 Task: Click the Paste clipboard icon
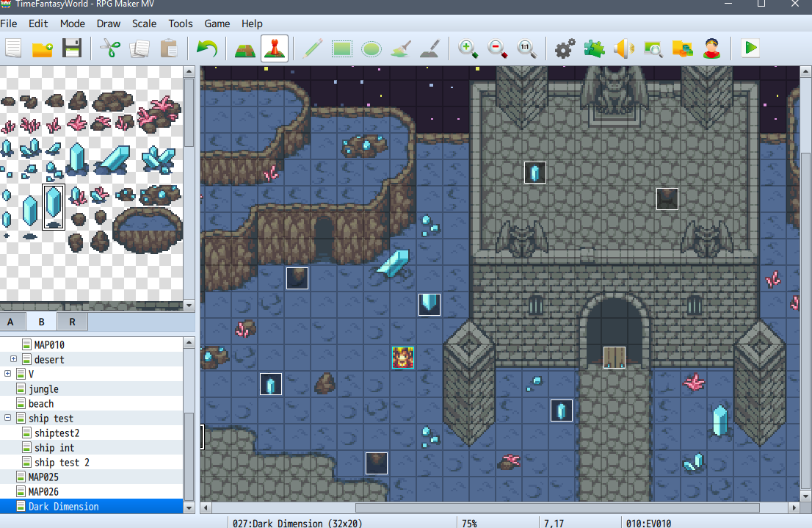[169, 48]
